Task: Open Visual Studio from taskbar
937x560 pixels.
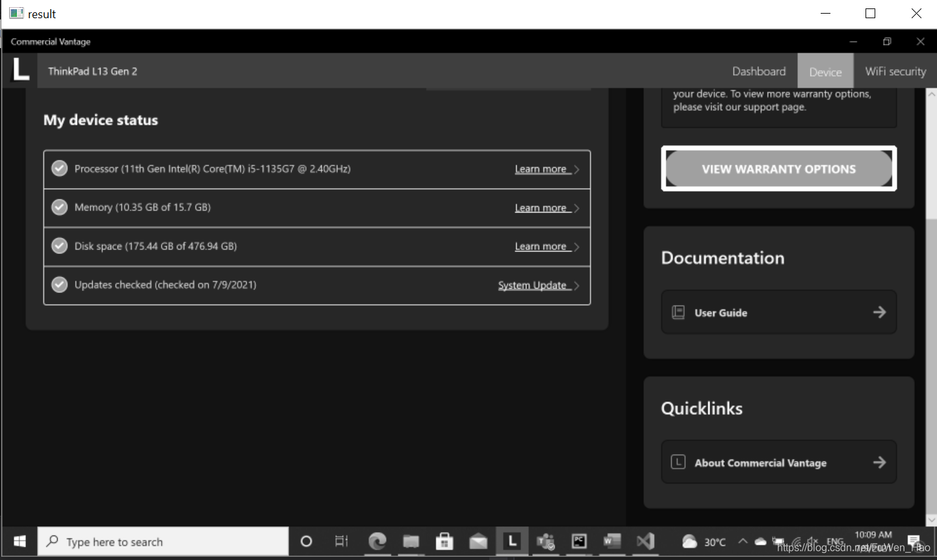Action: click(x=645, y=541)
